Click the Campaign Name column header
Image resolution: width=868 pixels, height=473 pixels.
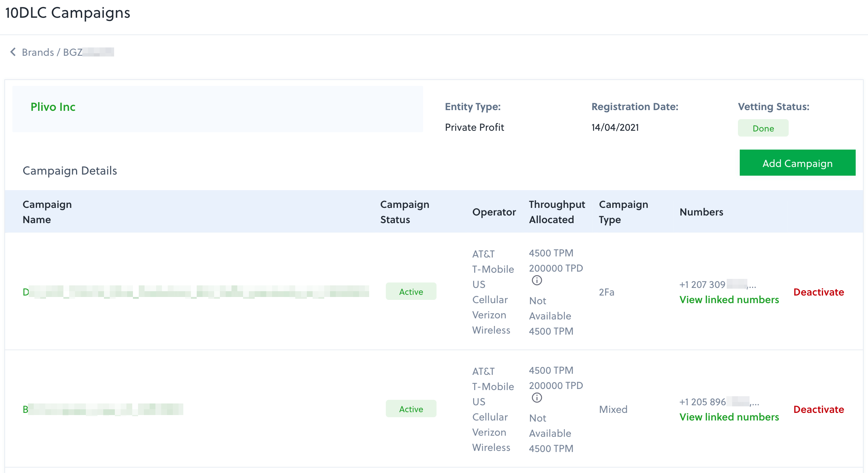click(47, 212)
